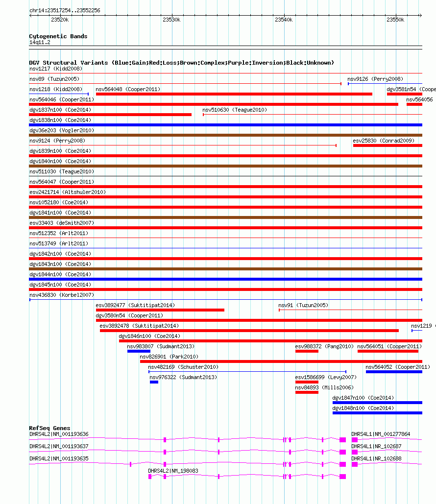Click the chr14:23517254..23552256 coordinate label
This screenshot has height=504, width=436.
[65, 10]
